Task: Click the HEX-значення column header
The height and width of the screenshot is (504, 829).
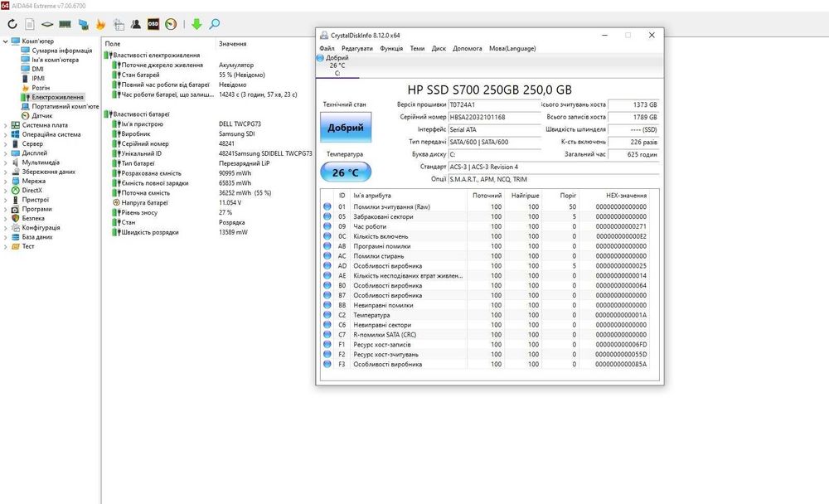Action: click(x=626, y=196)
